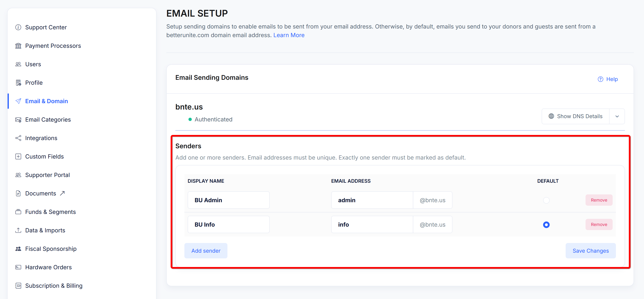Click the Show DNS Details button
This screenshot has width=644, height=299.
pos(575,116)
